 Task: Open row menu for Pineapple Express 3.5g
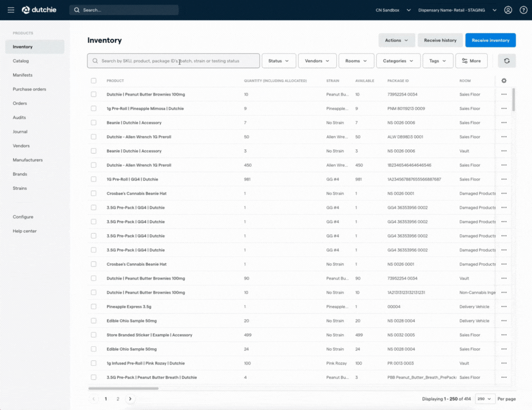coord(504,307)
